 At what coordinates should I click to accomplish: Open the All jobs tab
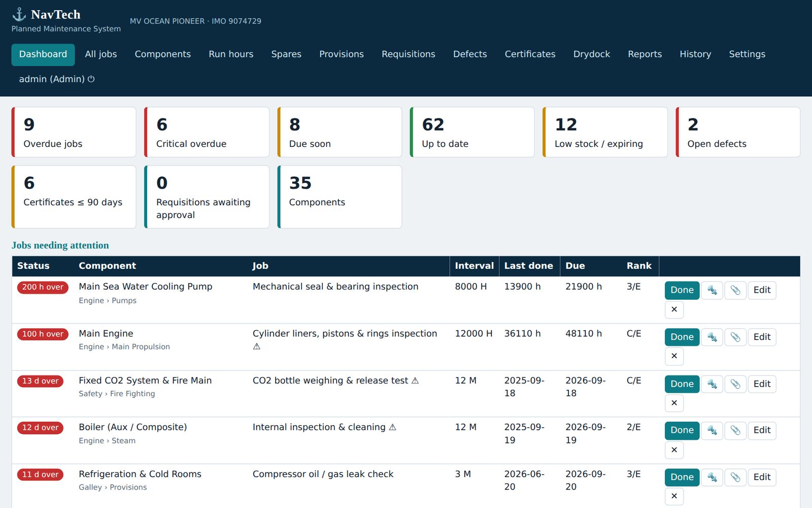[x=101, y=54]
